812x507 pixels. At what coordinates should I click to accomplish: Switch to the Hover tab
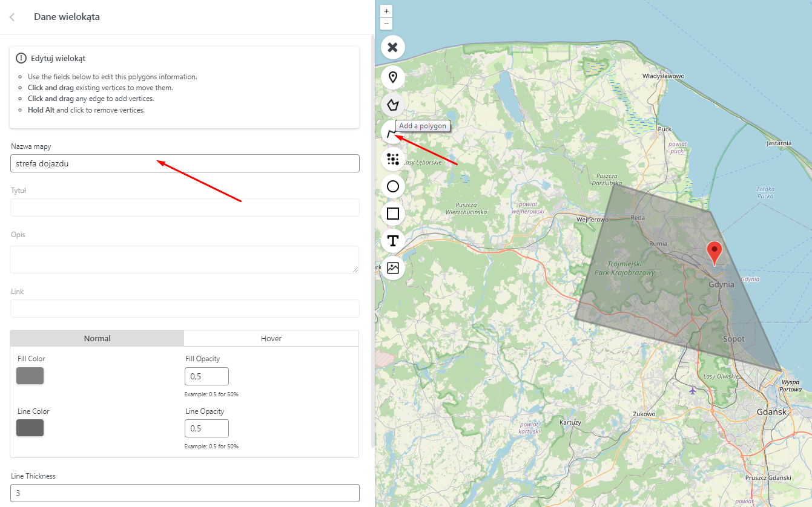(x=271, y=338)
